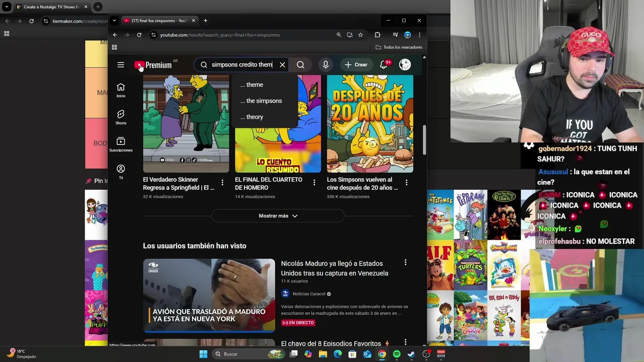Open El Verdadero Skinner video thumbnail
This screenshot has width=644, height=362.
pos(186,124)
